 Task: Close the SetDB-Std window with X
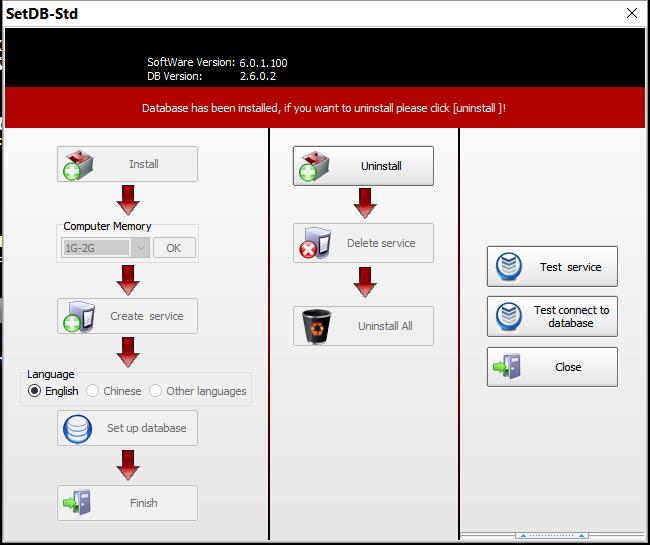pos(631,13)
